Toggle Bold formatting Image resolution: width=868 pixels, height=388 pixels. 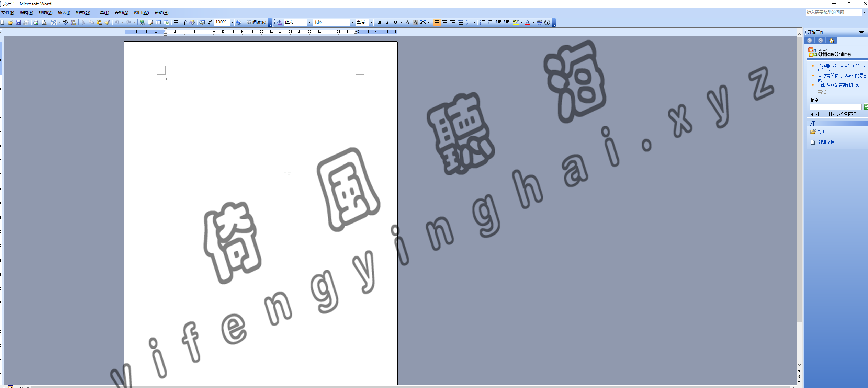coord(380,22)
